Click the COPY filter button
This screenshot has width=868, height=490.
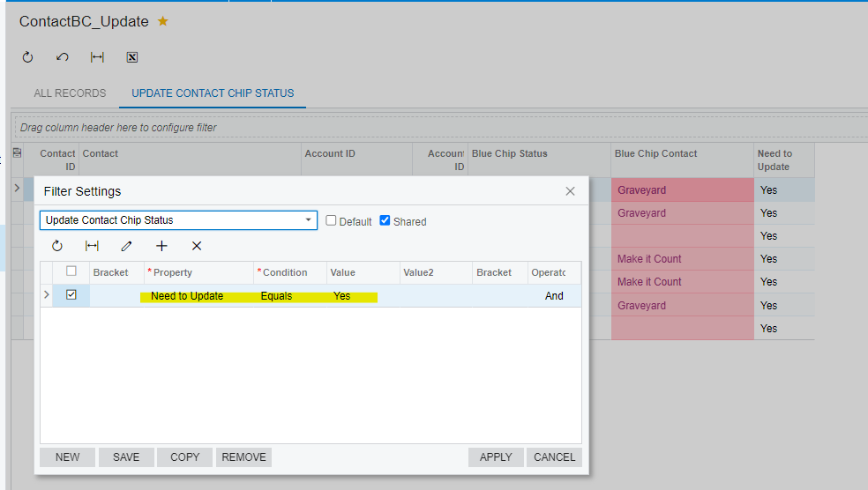point(185,457)
